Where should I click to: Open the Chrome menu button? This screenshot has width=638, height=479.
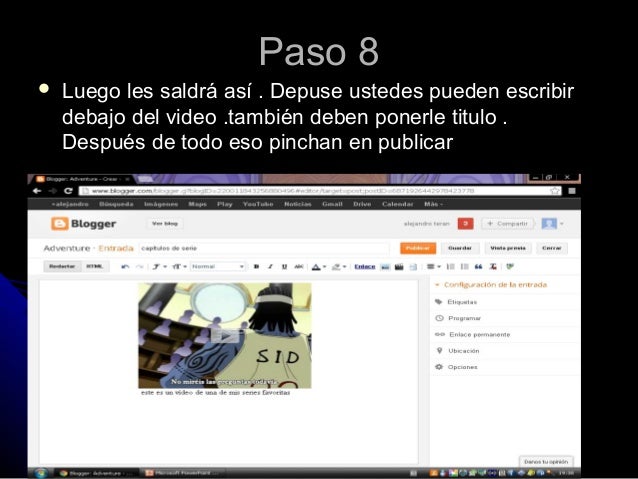572,191
